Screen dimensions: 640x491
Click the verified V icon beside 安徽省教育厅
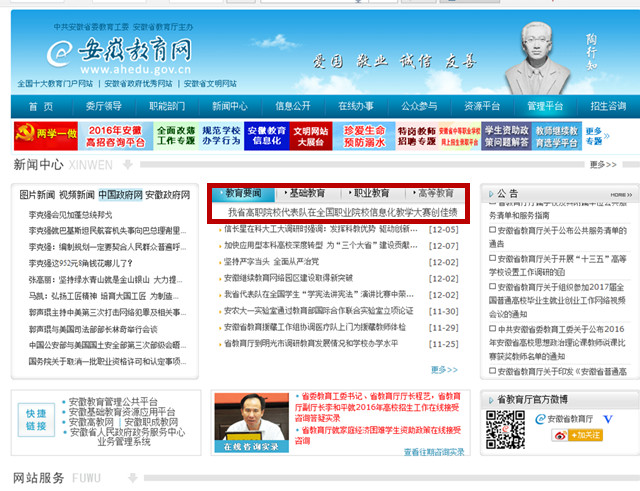(x=608, y=419)
